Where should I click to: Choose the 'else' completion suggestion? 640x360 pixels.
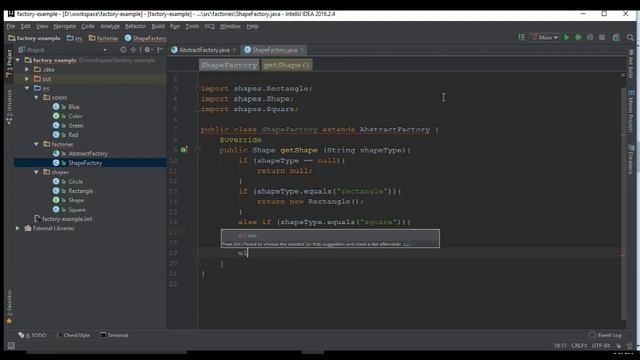(330, 236)
